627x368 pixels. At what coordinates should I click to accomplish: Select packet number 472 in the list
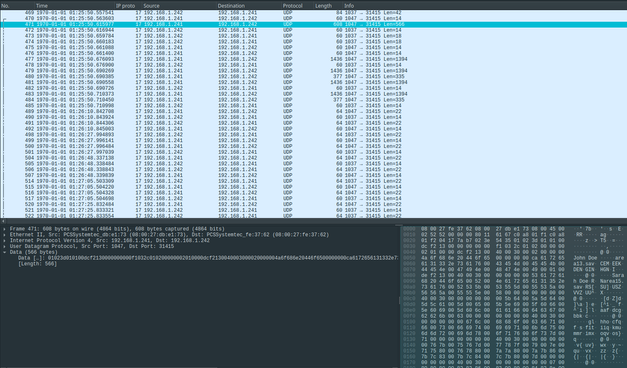pos(314,30)
